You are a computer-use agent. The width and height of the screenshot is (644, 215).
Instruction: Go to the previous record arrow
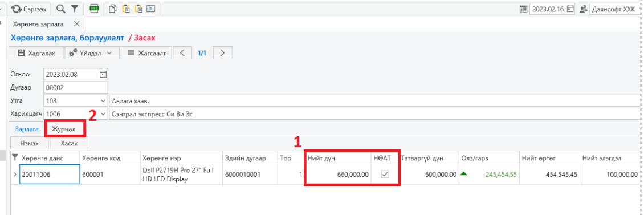click(x=183, y=53)
